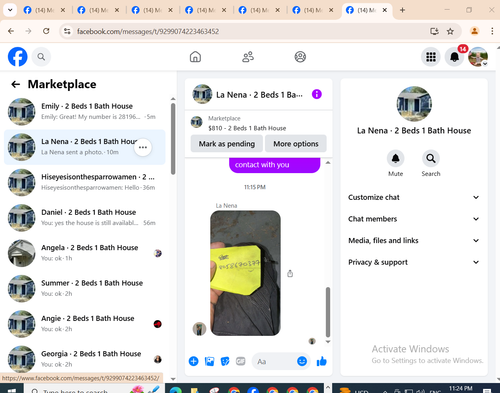Open the Georgia conversation
The width and height of the screenshot is (500, 393).
click(85, 359)
